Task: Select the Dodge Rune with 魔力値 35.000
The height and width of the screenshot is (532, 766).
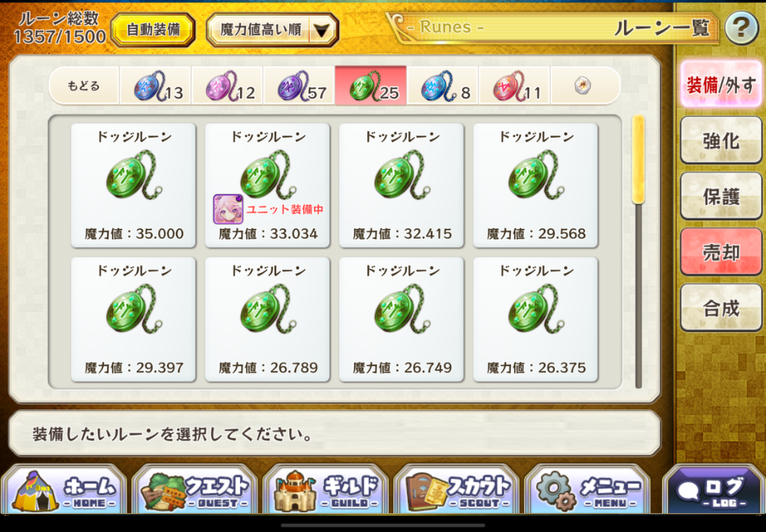Action: point(133,186)
